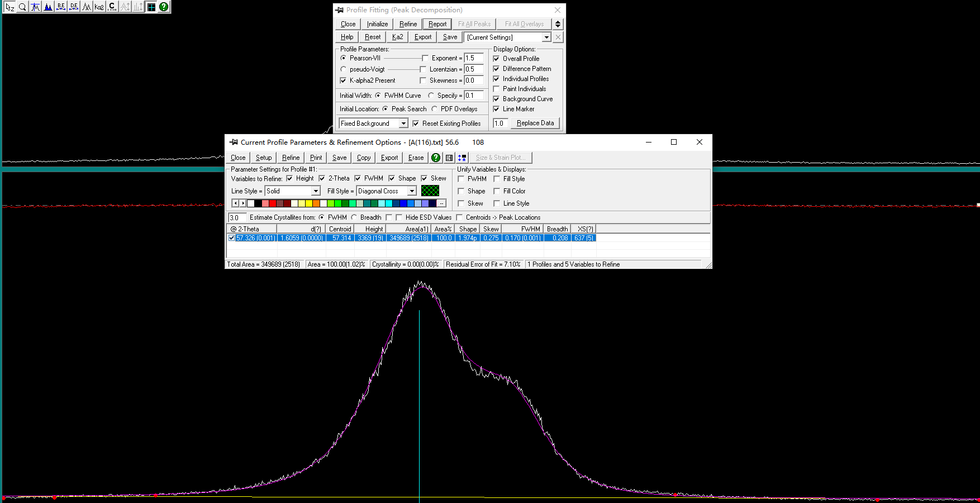Click the up-down arrows in Profile Fitting
The image size is (980, 503).
558,24
